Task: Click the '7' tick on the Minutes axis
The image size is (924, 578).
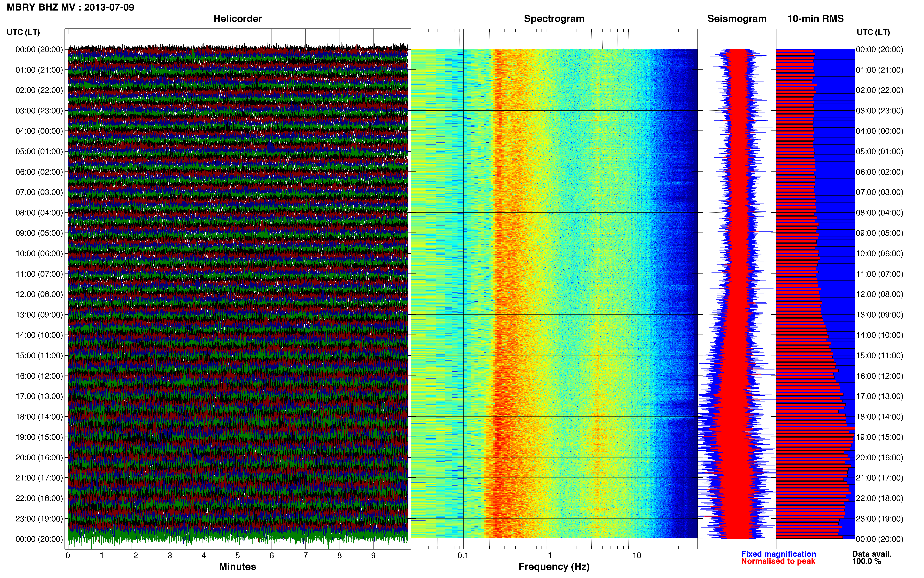Action: point(306,556)
